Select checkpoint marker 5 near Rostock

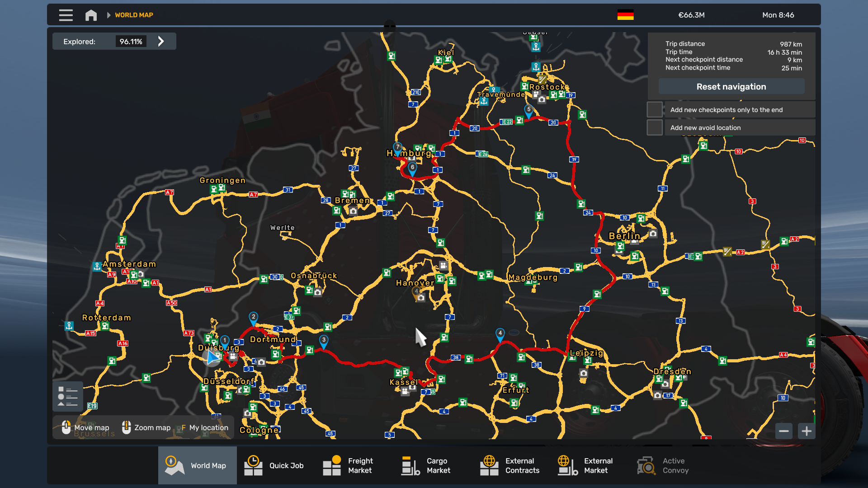click(528, 110)
